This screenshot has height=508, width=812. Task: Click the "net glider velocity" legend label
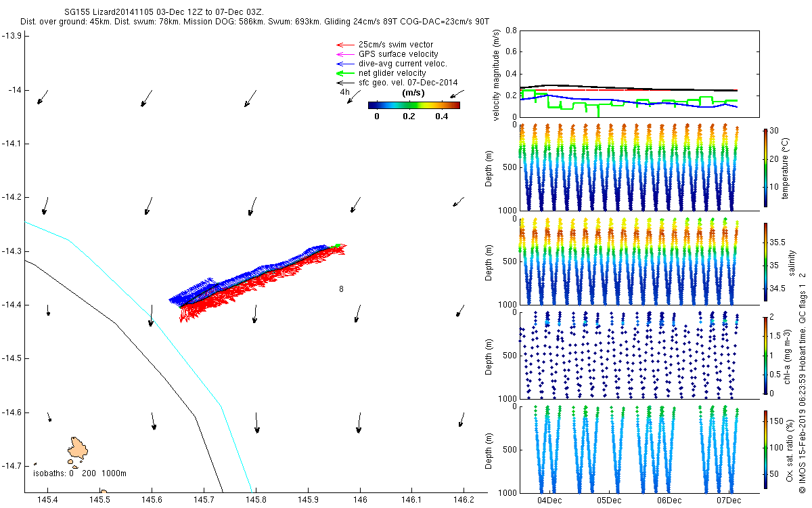392,73
